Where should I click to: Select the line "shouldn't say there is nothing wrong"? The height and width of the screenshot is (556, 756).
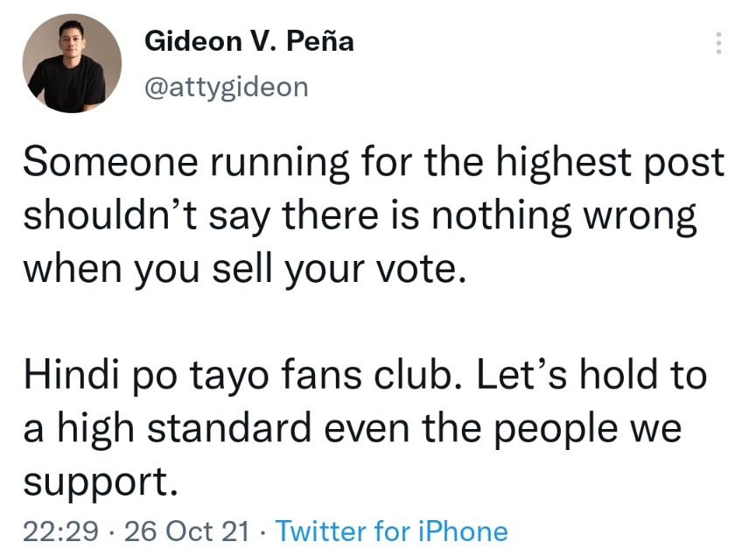[360, 216]
